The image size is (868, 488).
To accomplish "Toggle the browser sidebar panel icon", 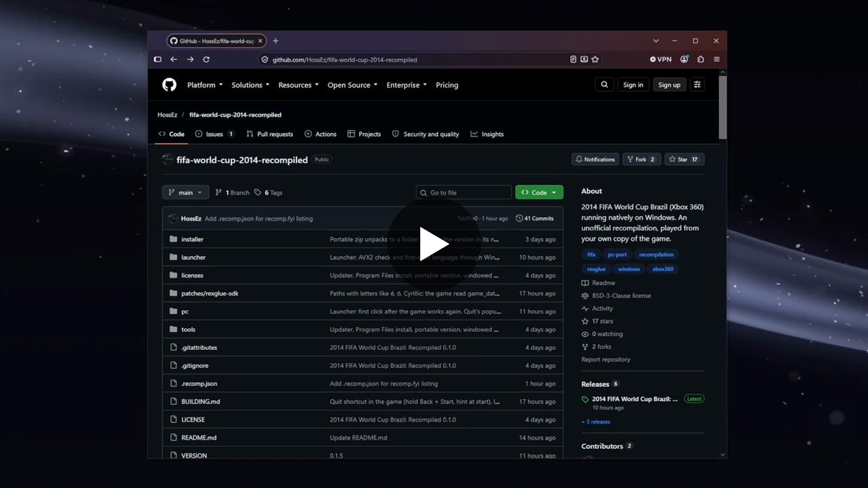I will (158, 59).
